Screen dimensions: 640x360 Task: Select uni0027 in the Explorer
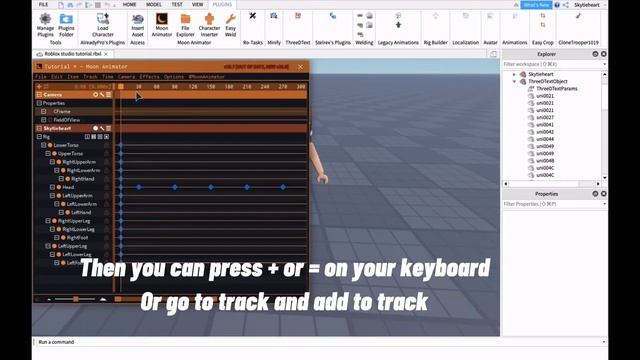[545, 118]
